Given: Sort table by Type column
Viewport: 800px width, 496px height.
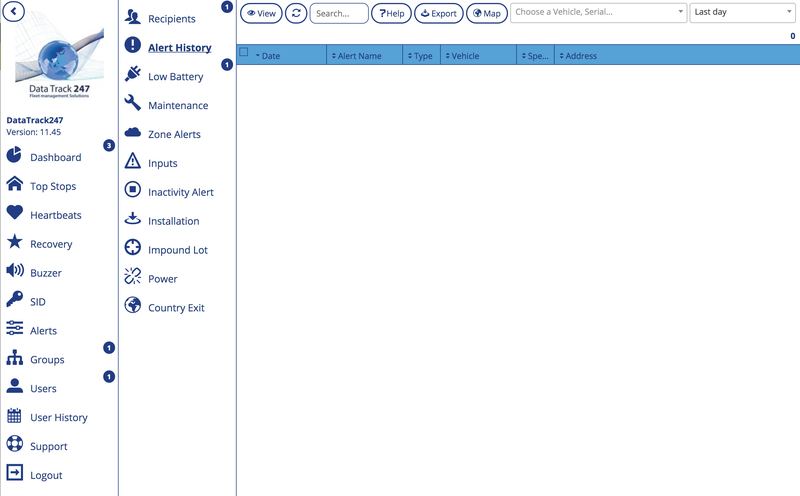Looking at the screenshot, I should click(420, 56).
